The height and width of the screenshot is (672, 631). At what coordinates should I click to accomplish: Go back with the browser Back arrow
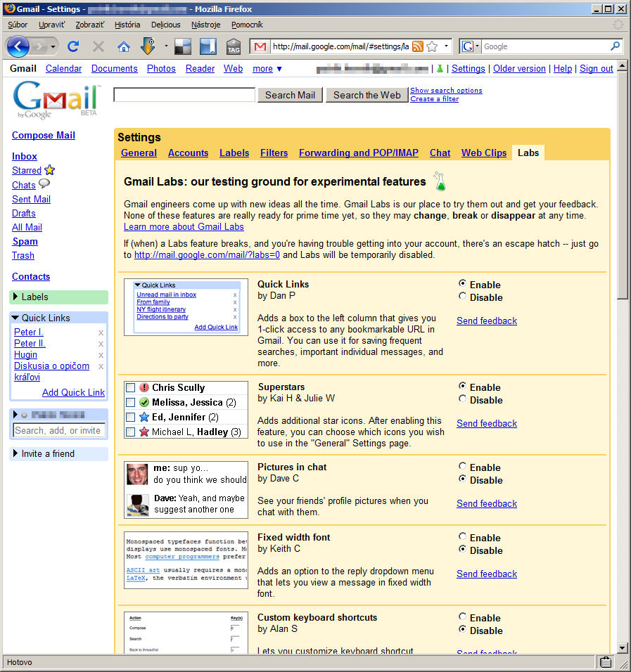[x=18, y=46]
